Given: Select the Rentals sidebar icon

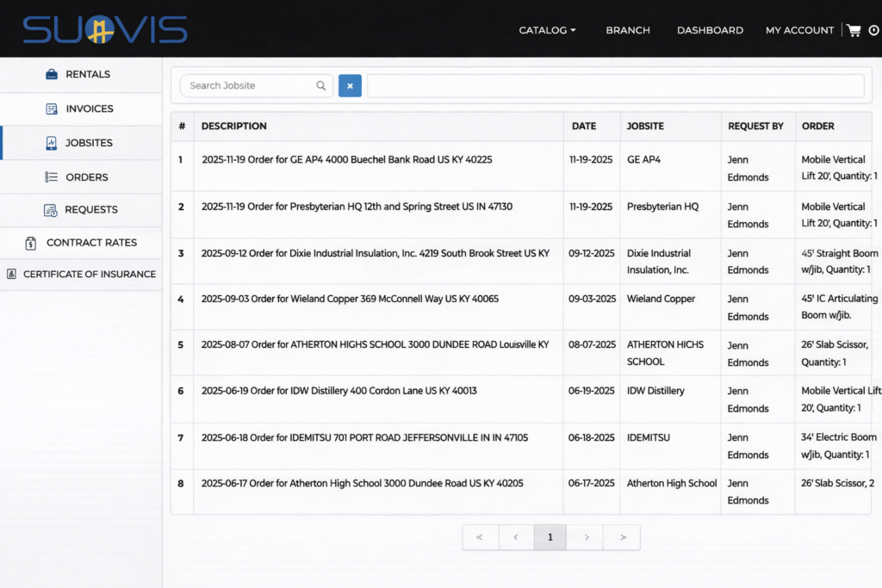Looking at the screenshot, I should [x=52, y=74].
